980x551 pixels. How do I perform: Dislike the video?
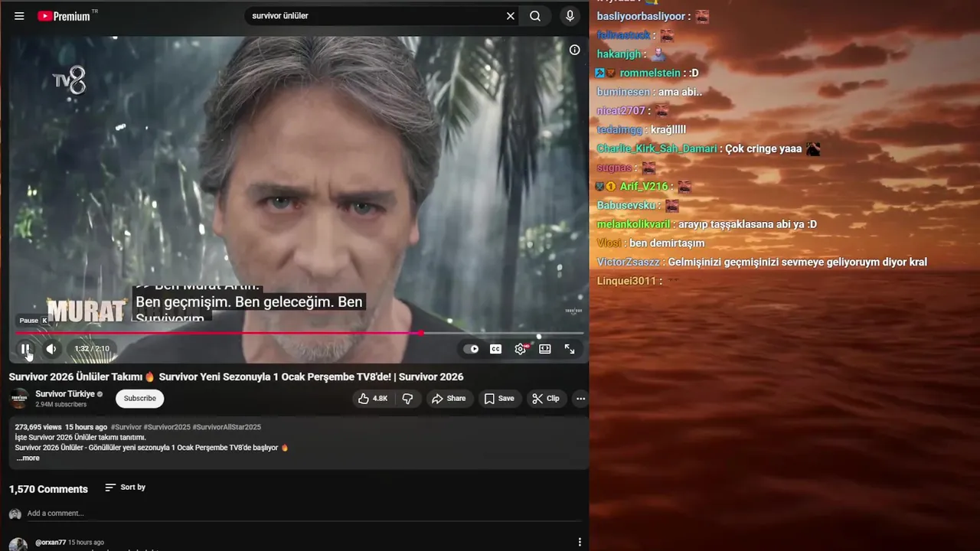pos(408,399)
